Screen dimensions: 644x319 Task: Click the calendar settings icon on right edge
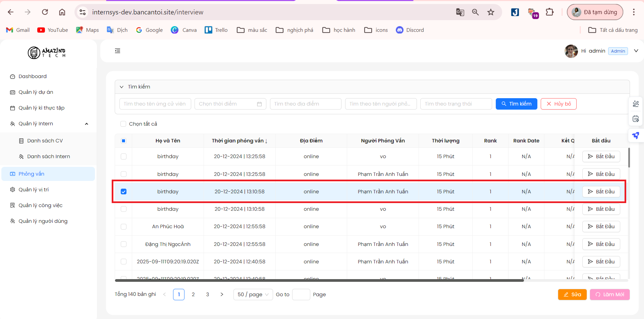(636, 119)
